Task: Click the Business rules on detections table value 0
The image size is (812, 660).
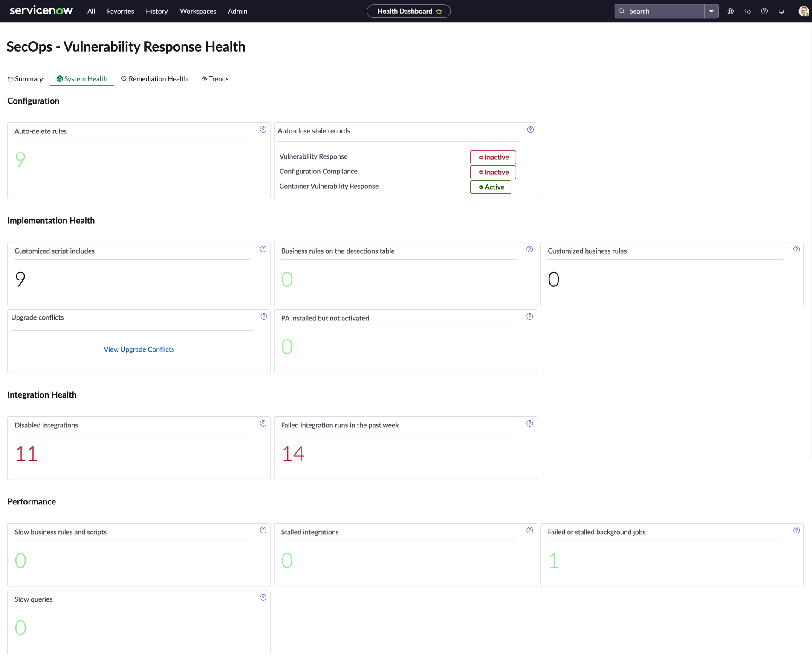Action: (287, 279)
